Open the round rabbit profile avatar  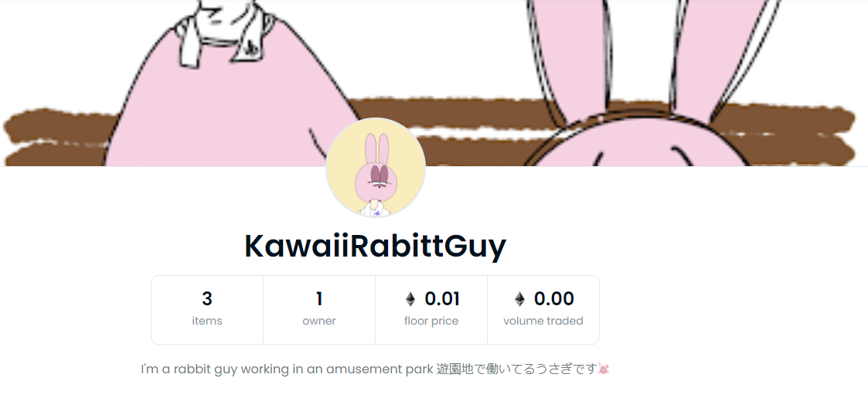376,167
